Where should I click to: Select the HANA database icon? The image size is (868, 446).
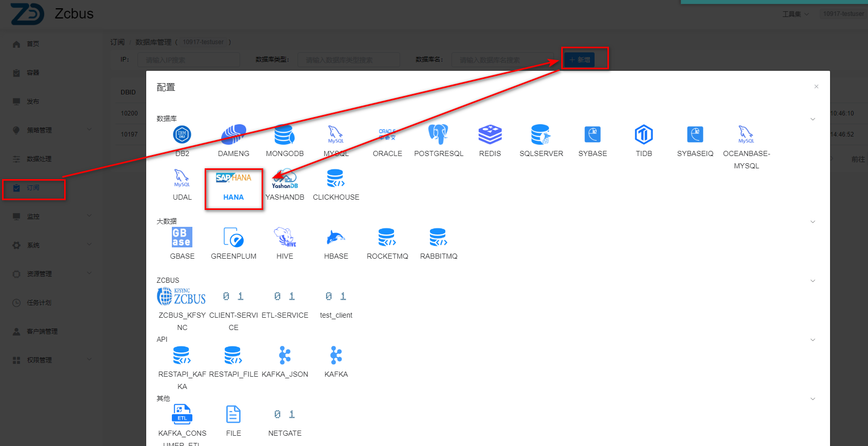pyautogui.click(x=233, y=179)
